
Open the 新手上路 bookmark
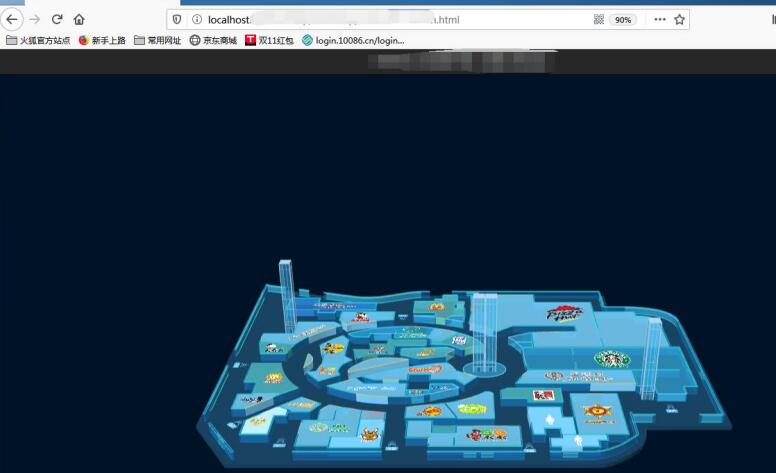pyautogui.click(x=102, y=40)
